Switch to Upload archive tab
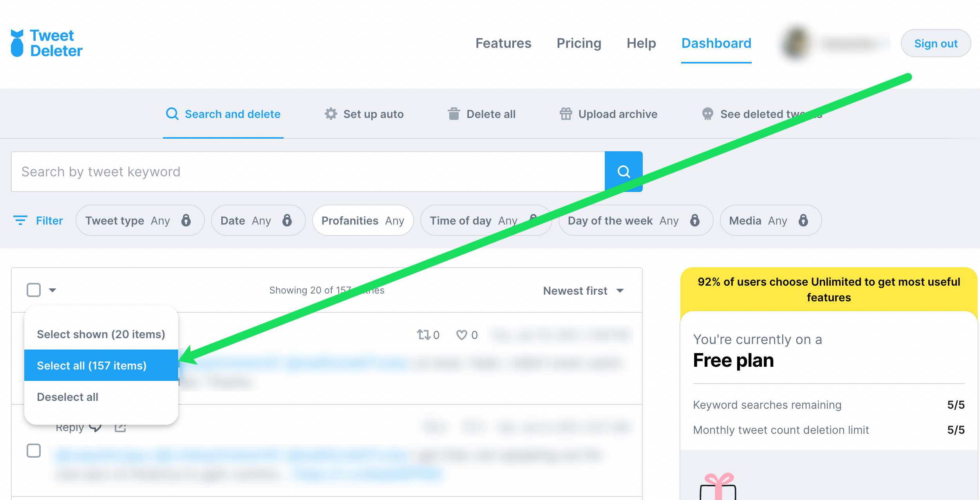The height and width of the screenshot is (500, 980). [x=608, y=114]
